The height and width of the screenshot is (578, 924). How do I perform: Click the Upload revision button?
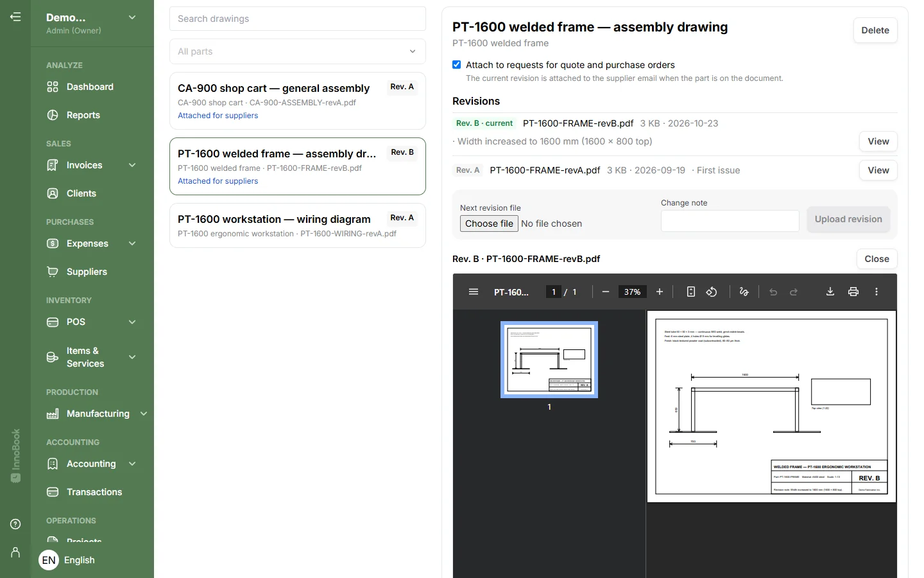848,219
